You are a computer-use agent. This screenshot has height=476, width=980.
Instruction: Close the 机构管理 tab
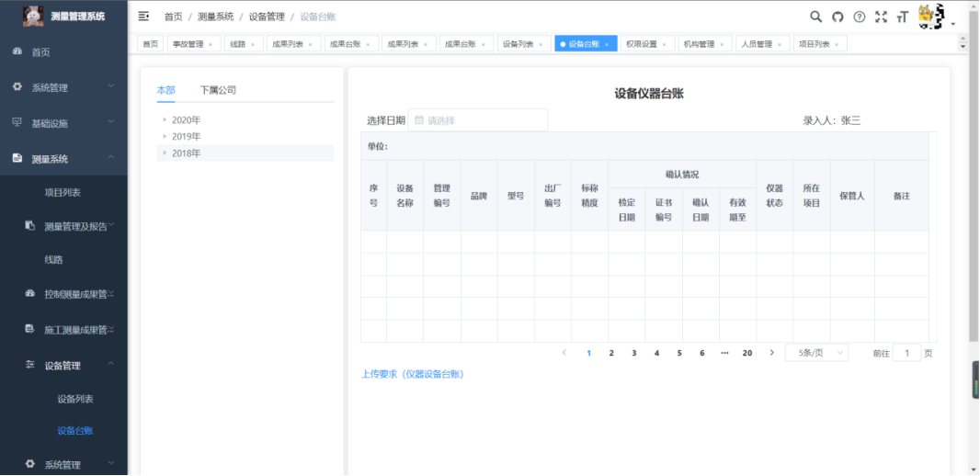722,44
